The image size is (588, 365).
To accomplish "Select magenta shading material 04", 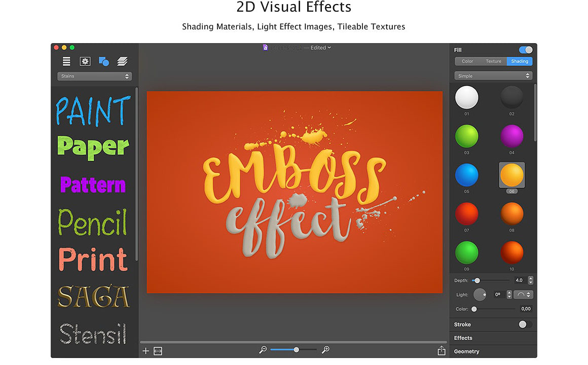I will (x=511, y=136).
